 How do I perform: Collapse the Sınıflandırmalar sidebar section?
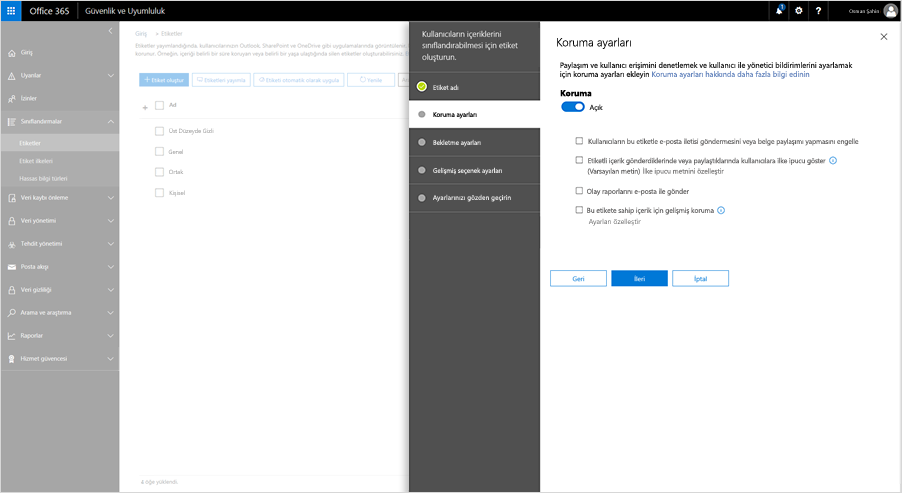pyautogui.click(x=109, y=121)
